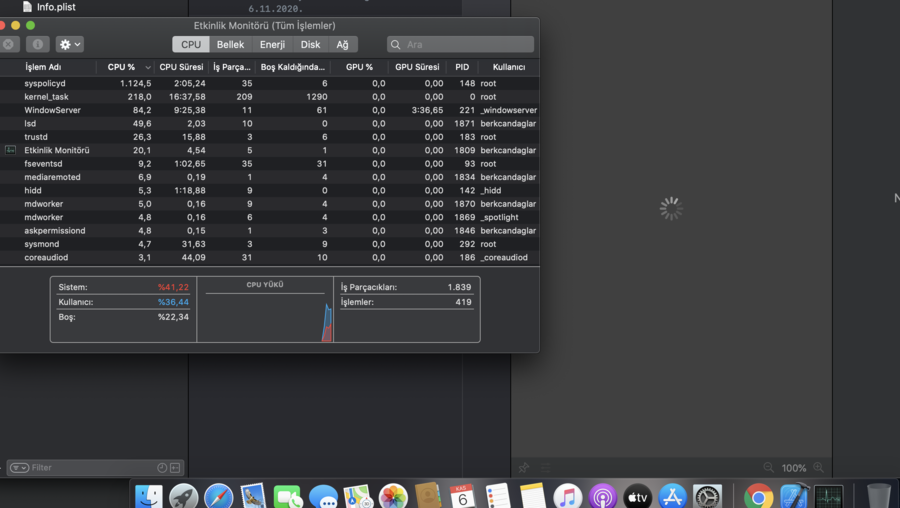900x508 pixels.
Task: Sort processes by PID column
Action: (x=462, y=67)
